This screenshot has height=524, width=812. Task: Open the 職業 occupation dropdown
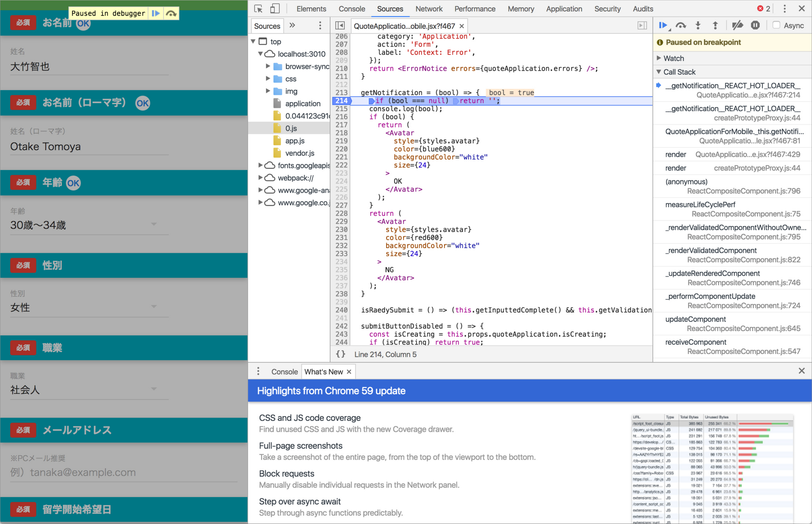click(89, 390)
